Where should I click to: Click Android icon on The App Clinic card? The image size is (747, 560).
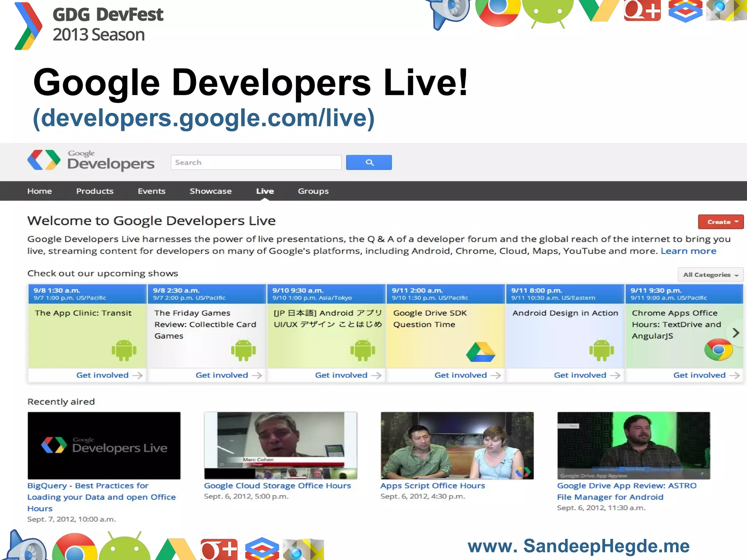point(124,350)
